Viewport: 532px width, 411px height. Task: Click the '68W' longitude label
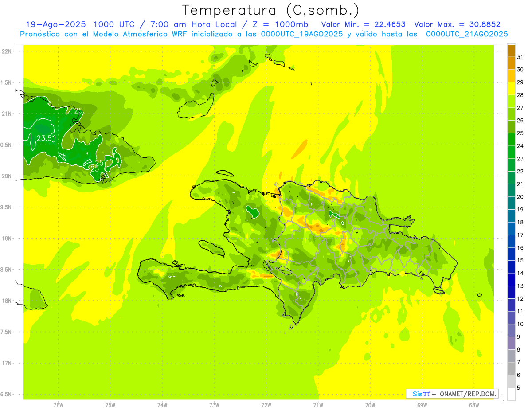[x=474, y=405]
